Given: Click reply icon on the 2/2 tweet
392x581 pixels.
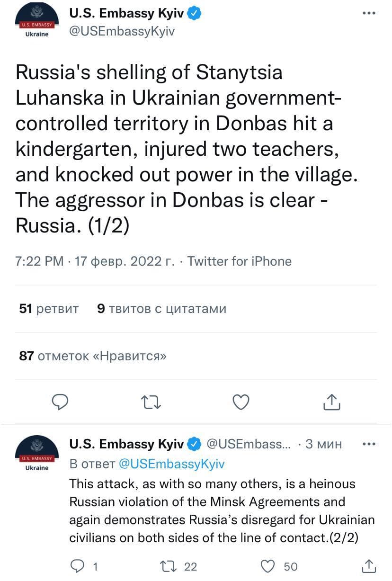Looking at the screenshot, I should 76,566.
